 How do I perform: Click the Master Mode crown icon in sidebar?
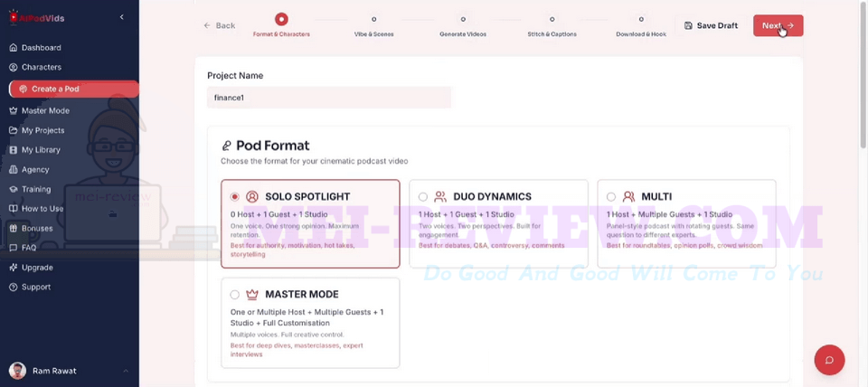[x=14, y=110]
